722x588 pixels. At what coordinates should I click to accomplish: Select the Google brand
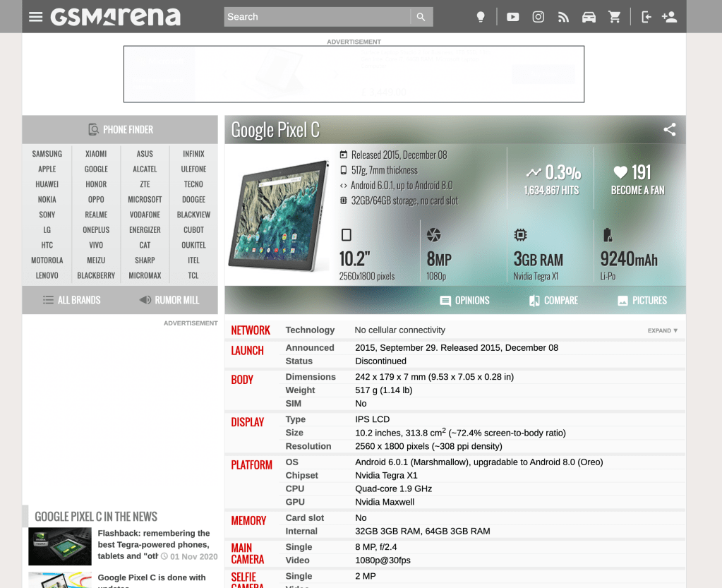[x=96, y=169]
